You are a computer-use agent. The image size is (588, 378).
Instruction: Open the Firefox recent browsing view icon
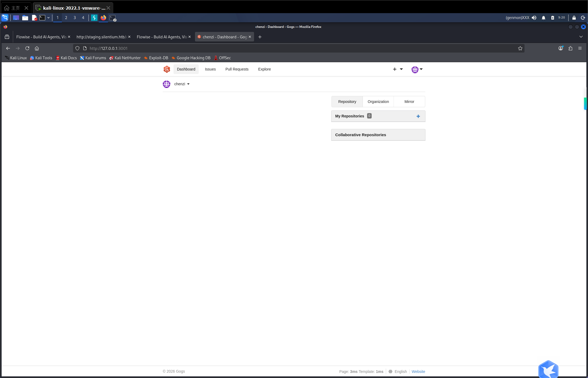click(x=7, y=37)
